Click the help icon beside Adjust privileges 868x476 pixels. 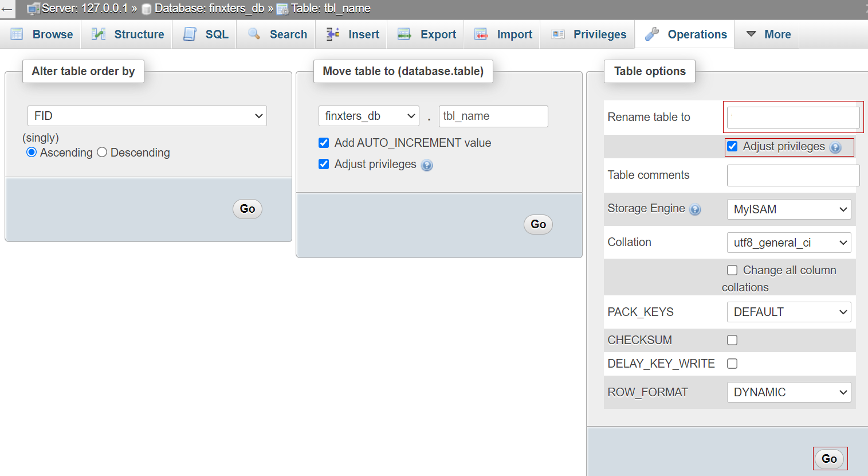[426, 165]
